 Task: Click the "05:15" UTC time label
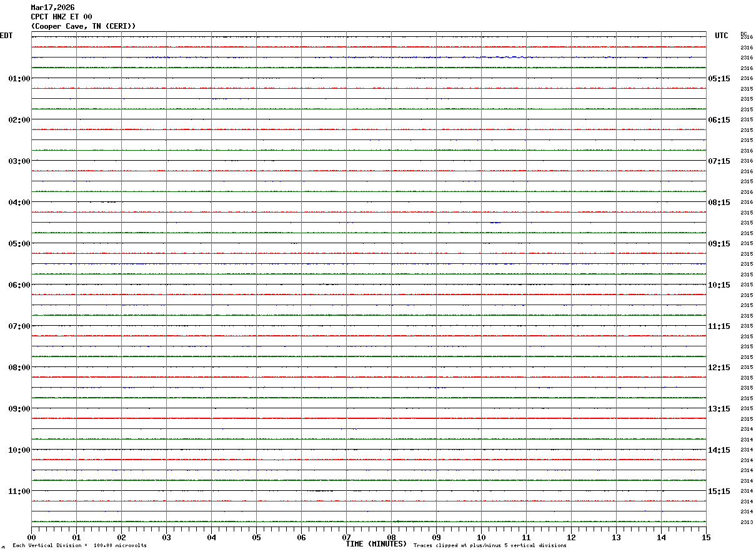coord(719,79)
